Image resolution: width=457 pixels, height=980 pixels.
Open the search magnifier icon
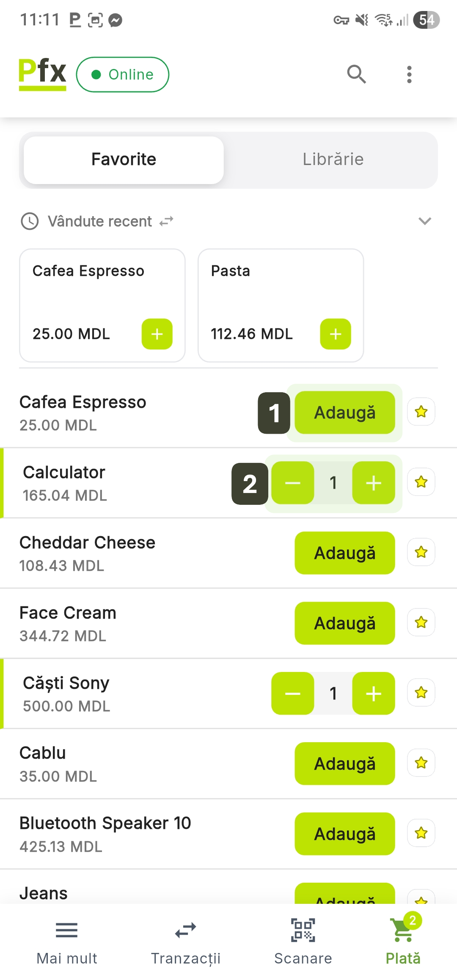(356, 74)
